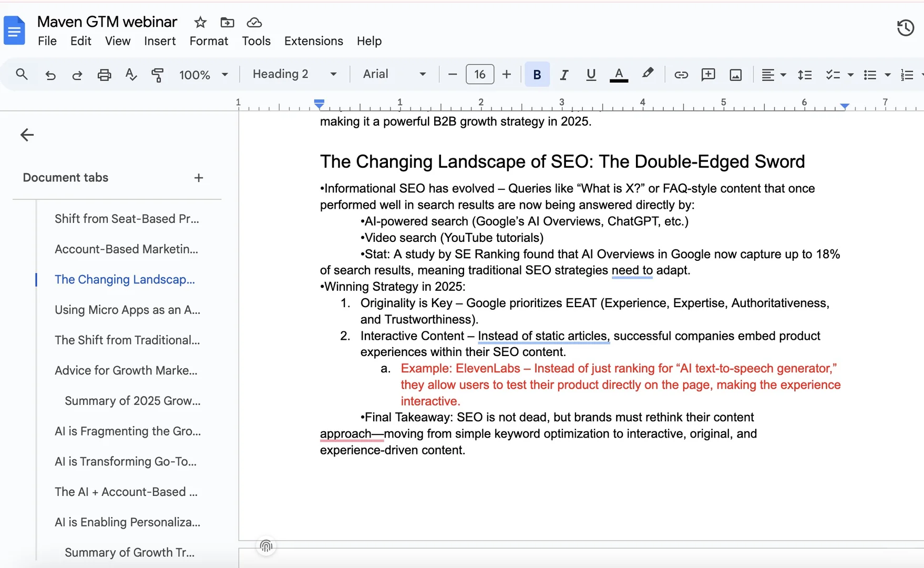Click the font size 16 field
Viewport: 924px width, 568px height.
click(480, 74)
